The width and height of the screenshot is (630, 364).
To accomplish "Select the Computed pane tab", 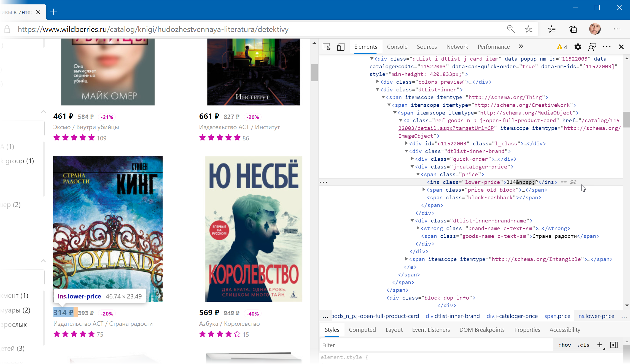I will (x=362, y=330).
